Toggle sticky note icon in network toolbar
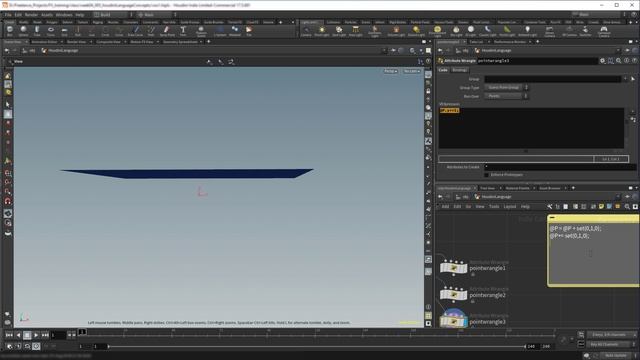 (x=601, y=207)
